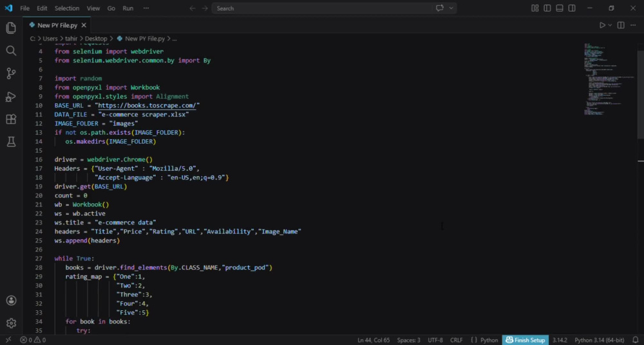Image resolution: width=644 pixels, height=345 pixels.
Task: Click 'while True:' in the code
Action: pos(74,259)
